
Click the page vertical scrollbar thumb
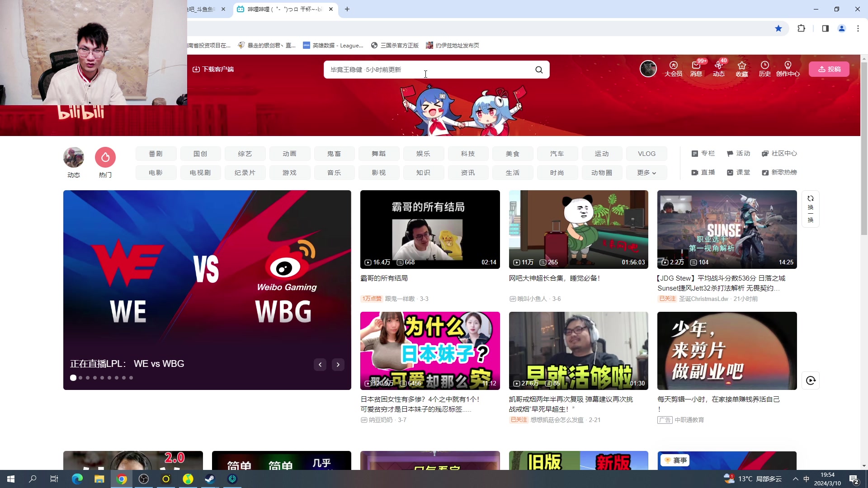tap(864, 149)
